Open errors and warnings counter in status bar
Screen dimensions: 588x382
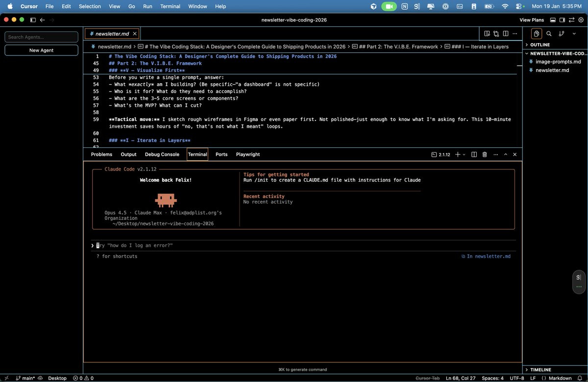tap(83, 378)
